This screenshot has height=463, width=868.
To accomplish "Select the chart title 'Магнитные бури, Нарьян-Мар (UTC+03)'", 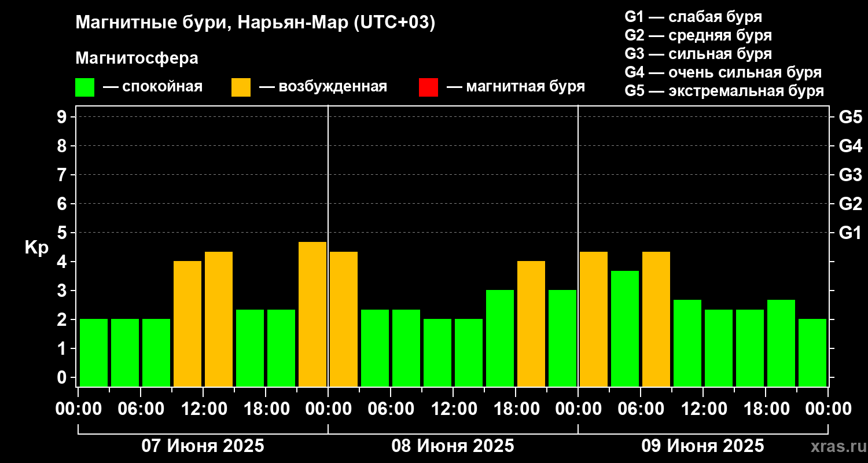I will click(x=255, y=23).
